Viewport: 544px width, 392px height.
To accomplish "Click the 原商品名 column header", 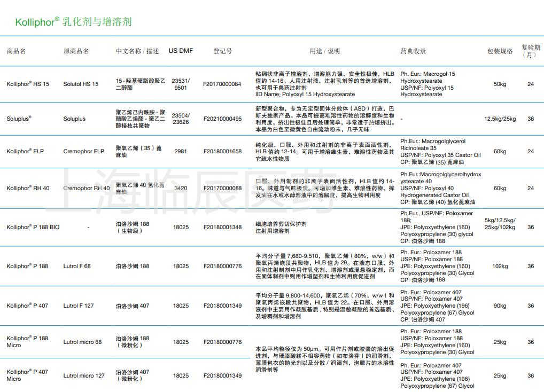I will pos(76,51).
